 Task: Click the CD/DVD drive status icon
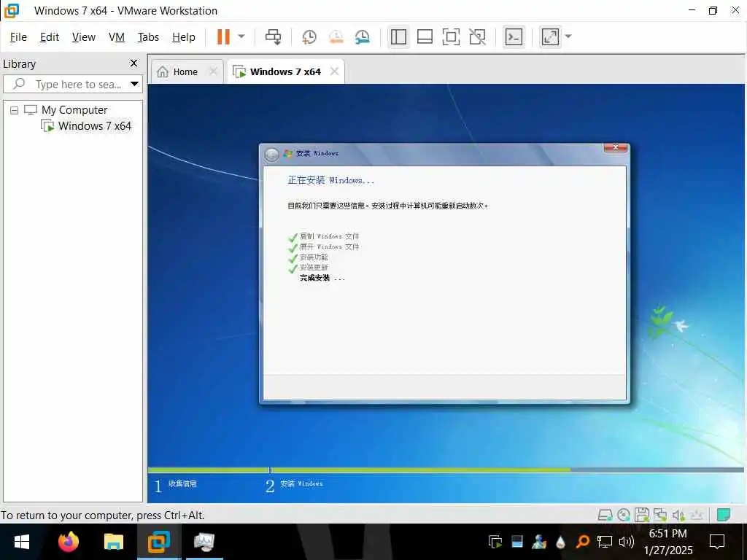(624, 515)
